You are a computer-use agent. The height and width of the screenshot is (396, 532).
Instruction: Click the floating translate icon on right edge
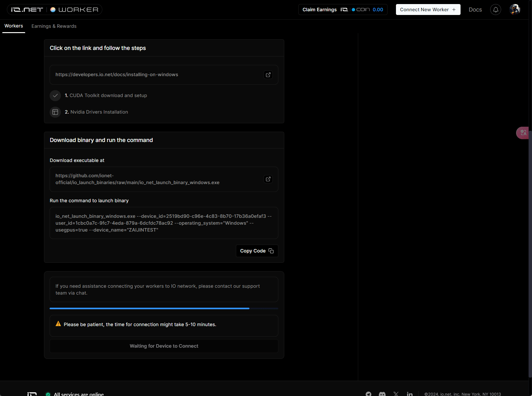523,133
